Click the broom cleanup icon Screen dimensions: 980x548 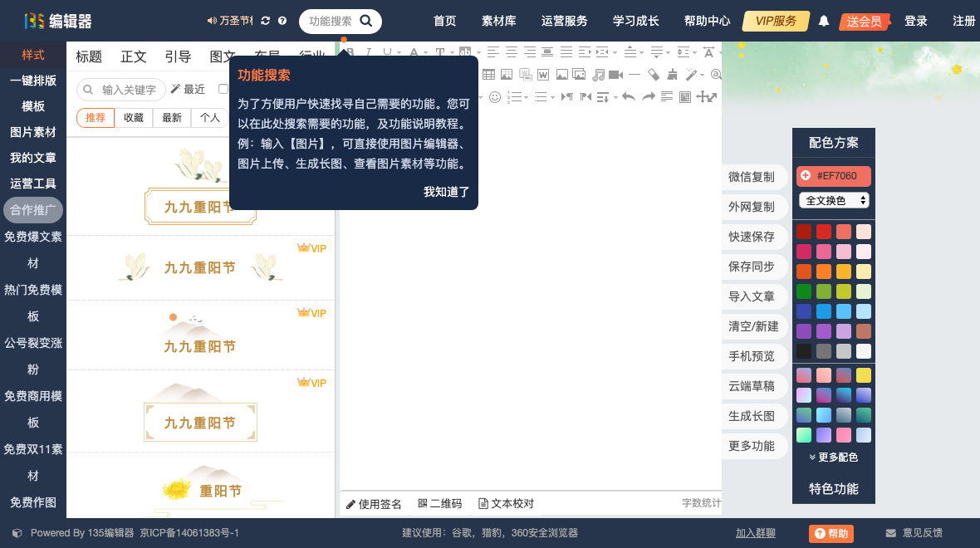[672, 75]
